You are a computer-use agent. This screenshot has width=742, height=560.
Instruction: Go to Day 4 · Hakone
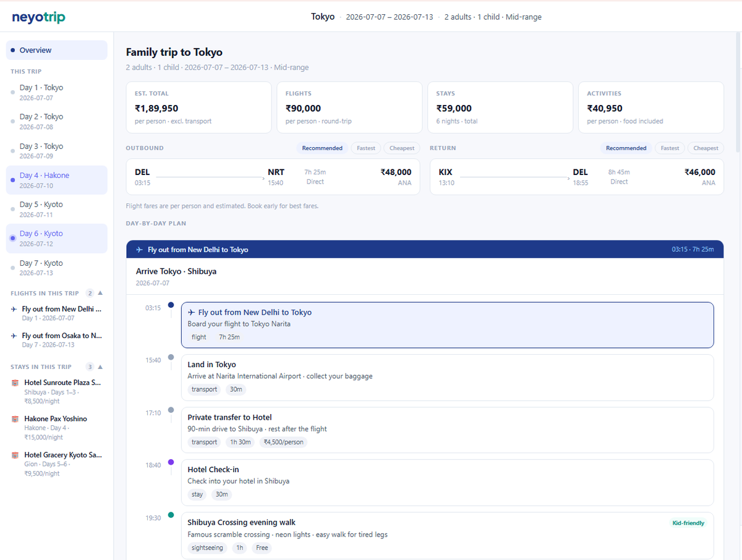(57, 180)
